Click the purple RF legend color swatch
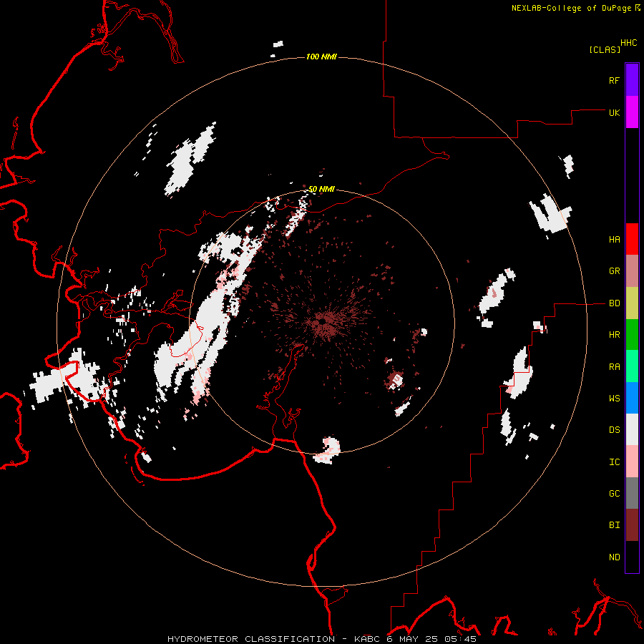 point(632,80)
